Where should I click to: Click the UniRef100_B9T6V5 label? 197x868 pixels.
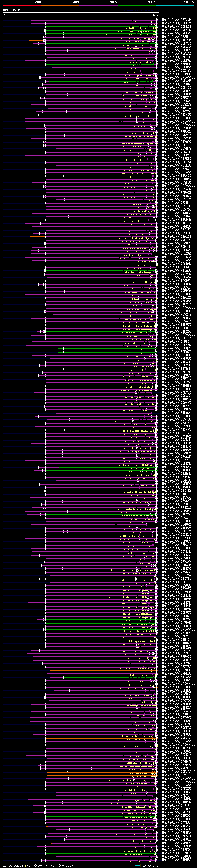tap(177, 717)
